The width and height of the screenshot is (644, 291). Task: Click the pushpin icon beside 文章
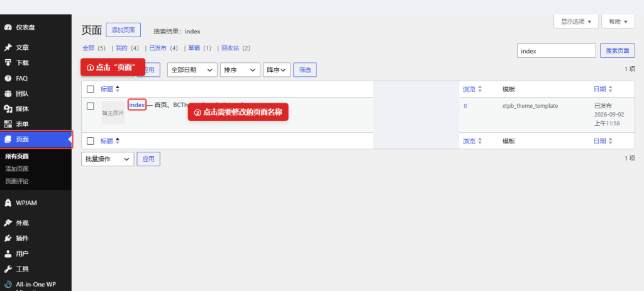pos(8,48)
